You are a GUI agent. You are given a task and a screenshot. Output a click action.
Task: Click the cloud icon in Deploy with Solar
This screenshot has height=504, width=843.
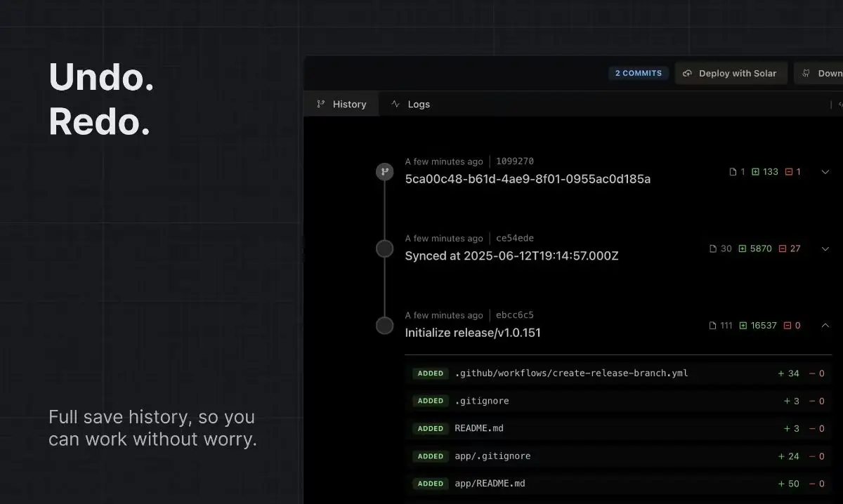tap(687, 73)
